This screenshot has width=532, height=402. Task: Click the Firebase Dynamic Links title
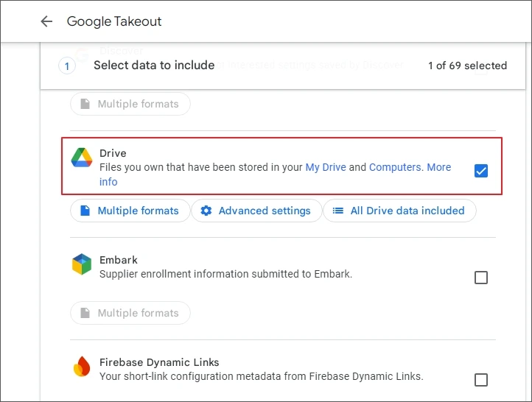point(159,362)
